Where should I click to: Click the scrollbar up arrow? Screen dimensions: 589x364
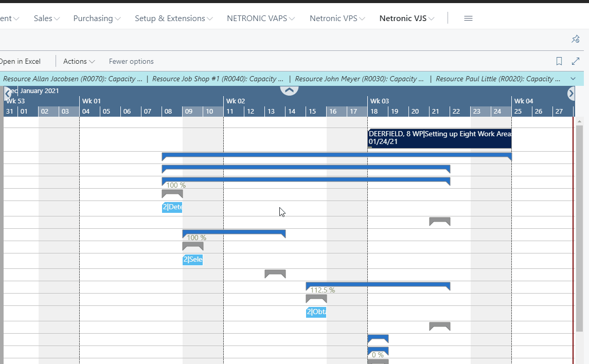[x=579, y=121]
